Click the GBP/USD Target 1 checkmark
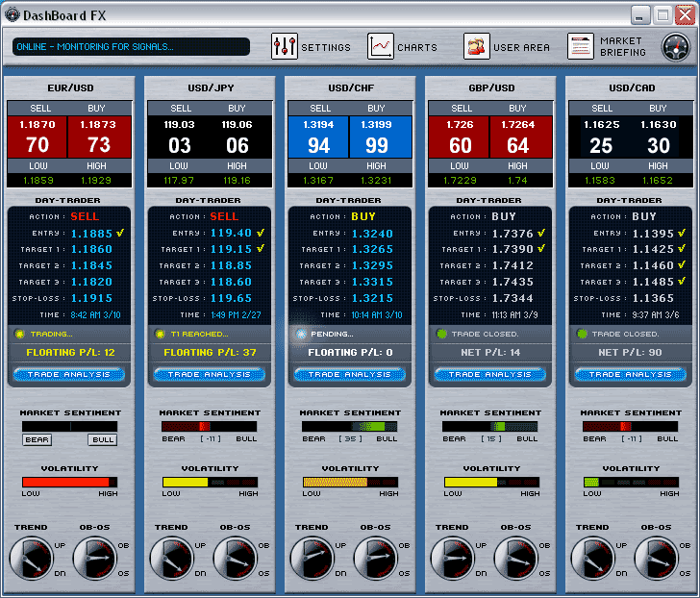Image resolution: width=700 pixels, height=598 pixels. 541,248
